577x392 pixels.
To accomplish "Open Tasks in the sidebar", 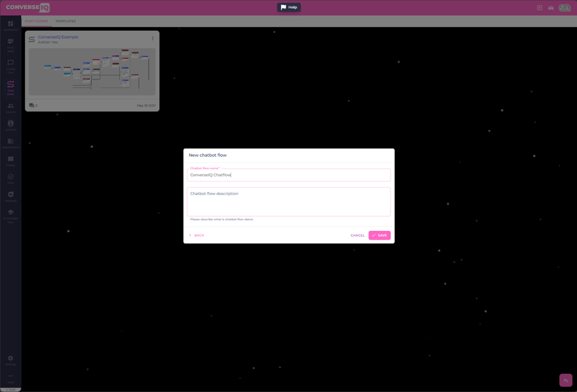I will 10,179.
